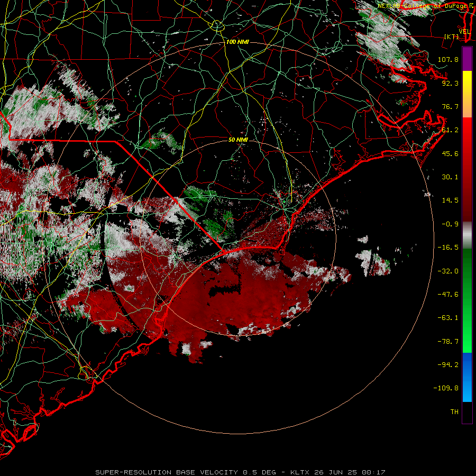Click the [KT] units label

point(451,36)
